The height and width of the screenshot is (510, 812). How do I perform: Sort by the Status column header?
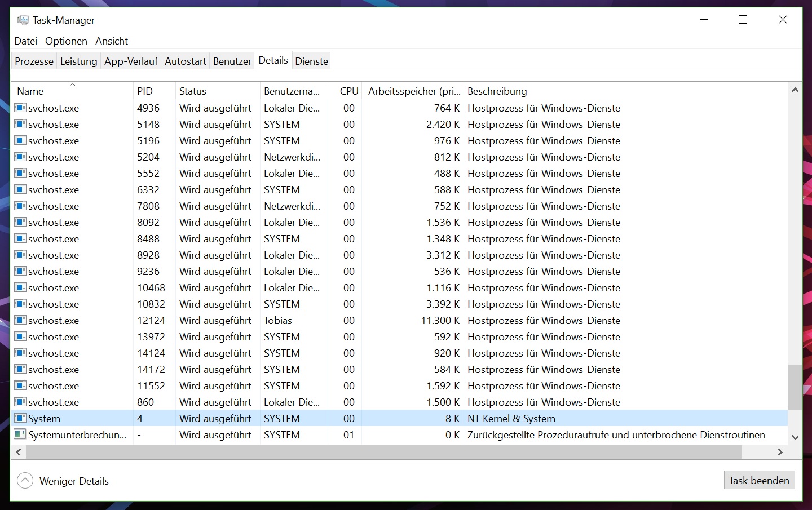tap(218, 91)
